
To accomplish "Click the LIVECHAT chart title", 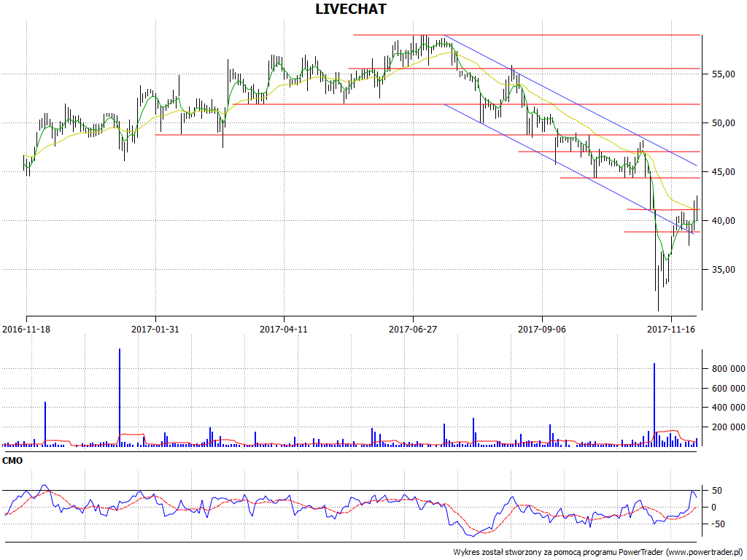I will pos(351,9).
